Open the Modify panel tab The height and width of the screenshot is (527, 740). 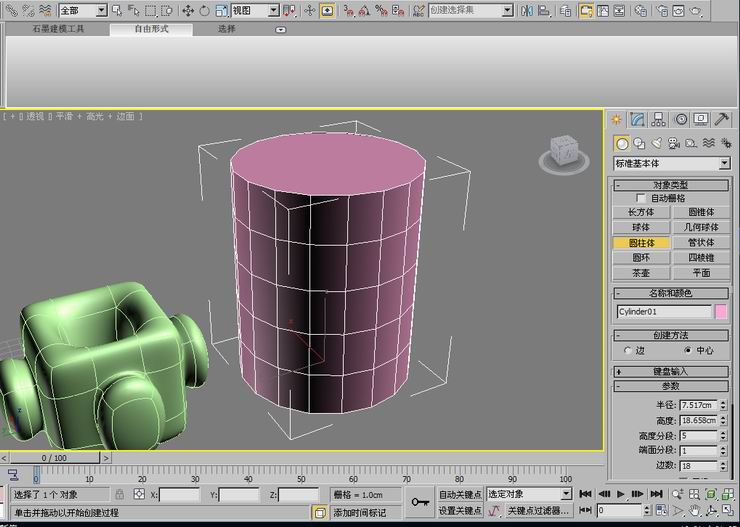637,119
